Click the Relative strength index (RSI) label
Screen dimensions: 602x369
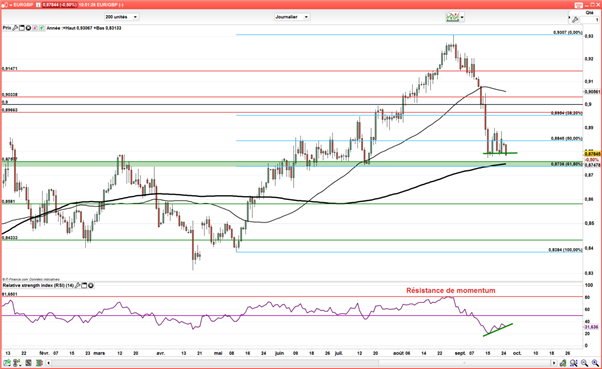[x=38, y=286]
